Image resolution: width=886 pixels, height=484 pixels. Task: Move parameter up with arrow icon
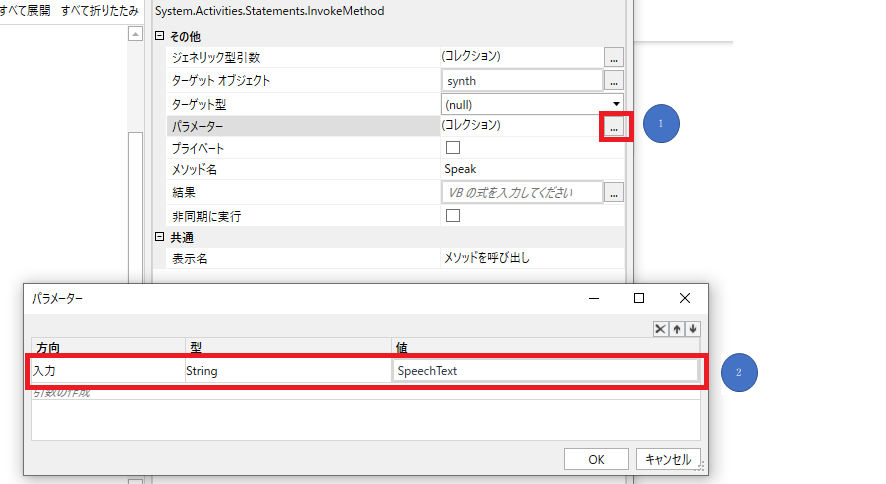pos(677,329)
